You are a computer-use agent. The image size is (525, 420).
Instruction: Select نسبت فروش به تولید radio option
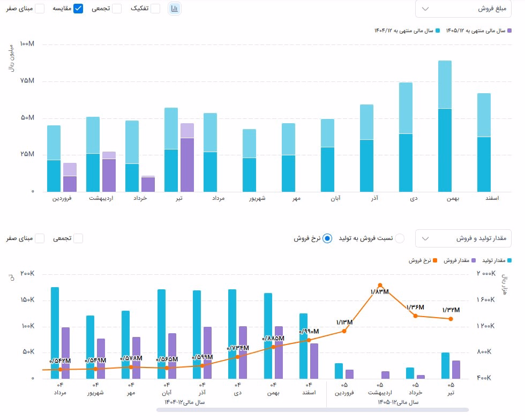pos(400,238)
